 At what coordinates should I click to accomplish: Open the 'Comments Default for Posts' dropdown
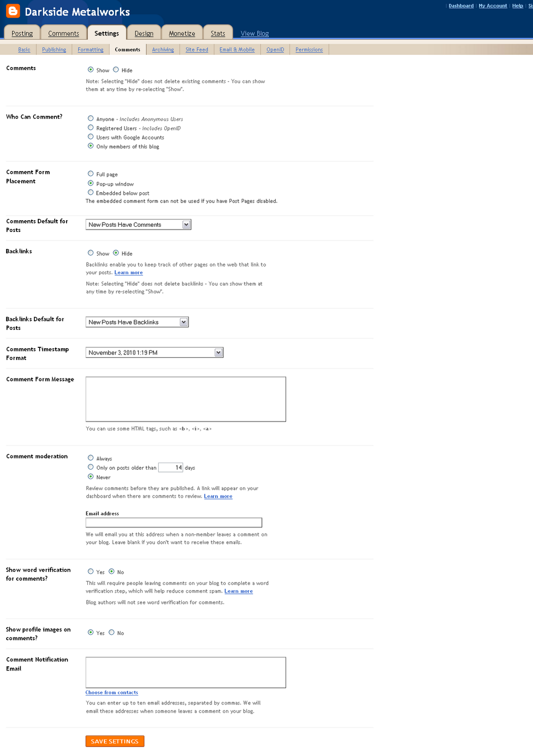[x=186, y=224]
